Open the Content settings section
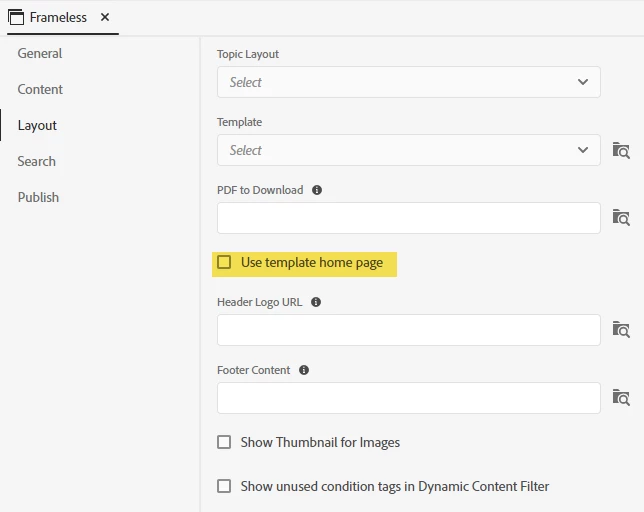644x512 pixels. 40,89
